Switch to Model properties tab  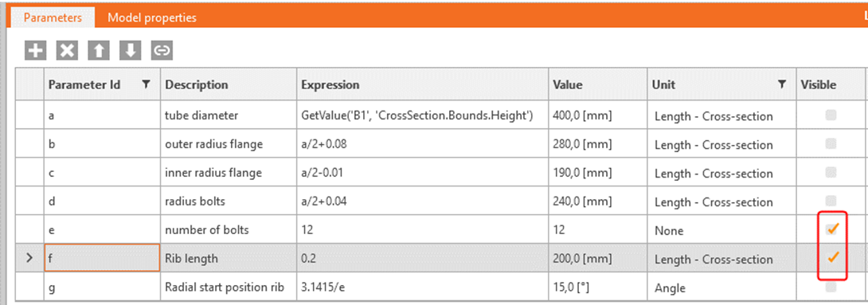coord(152,18)
